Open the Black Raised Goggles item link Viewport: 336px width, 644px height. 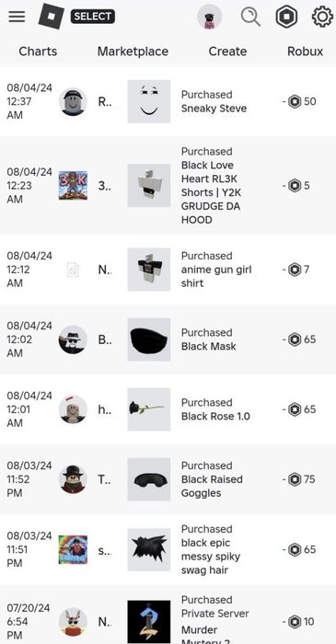click(212, 487)
